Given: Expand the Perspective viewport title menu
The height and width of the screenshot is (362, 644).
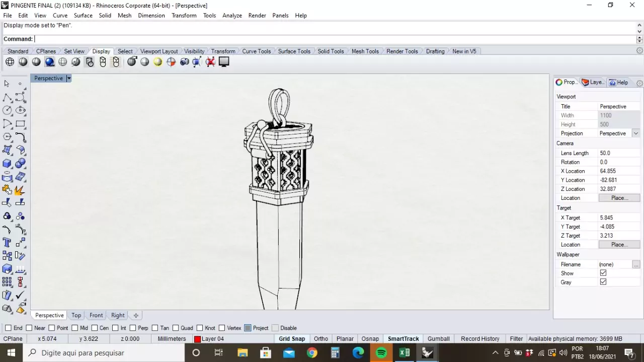Looking at the screenshot, I should pos(69,79).
